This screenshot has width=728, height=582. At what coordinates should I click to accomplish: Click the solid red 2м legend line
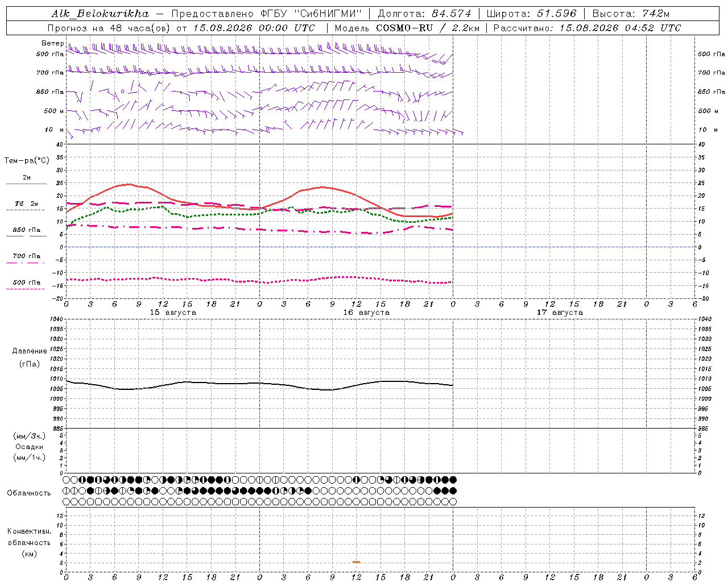(x=26, y=184)
